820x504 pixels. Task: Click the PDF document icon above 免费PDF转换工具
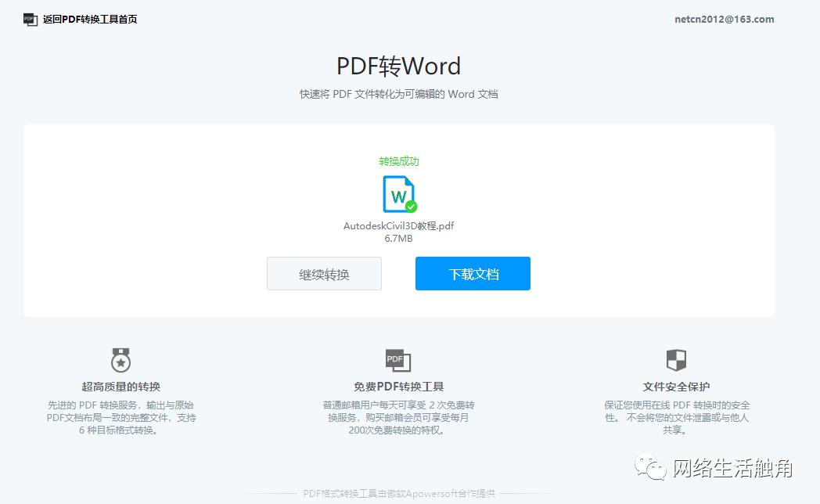[x=398, y=359]
